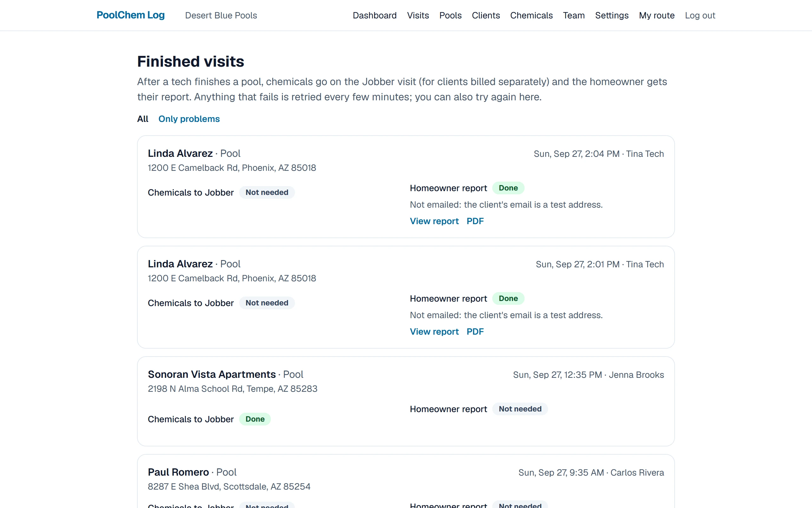Viewport: 812px width, 508px height.
Task: Click Not needed badge beside Sonoran Vista Homeowner report
Action: pos(520,409)
